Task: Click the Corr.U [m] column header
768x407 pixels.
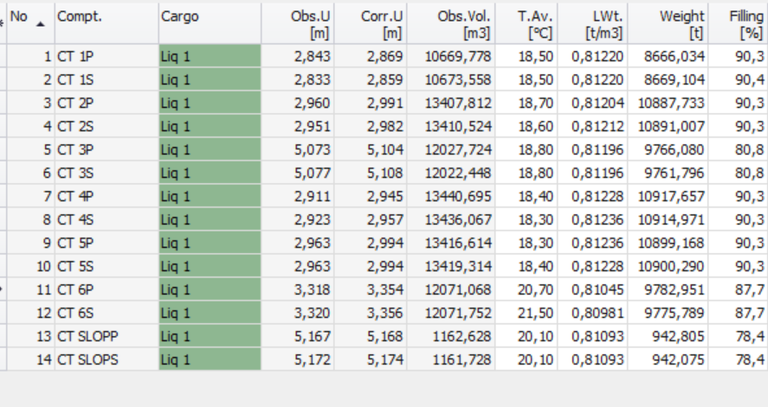Action: tap(370, 24)
